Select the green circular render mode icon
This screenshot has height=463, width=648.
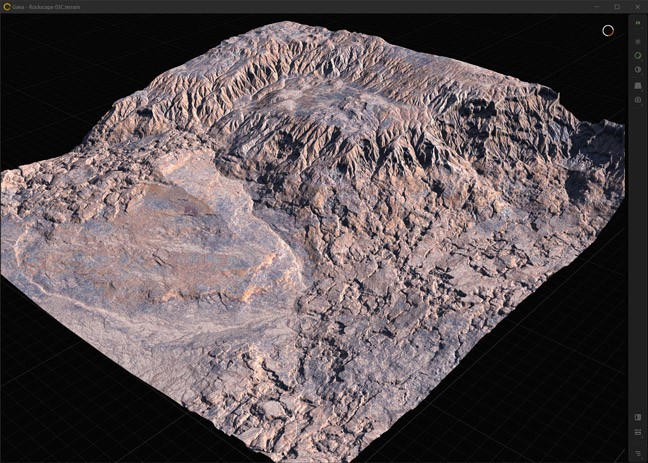pos(638,56)
